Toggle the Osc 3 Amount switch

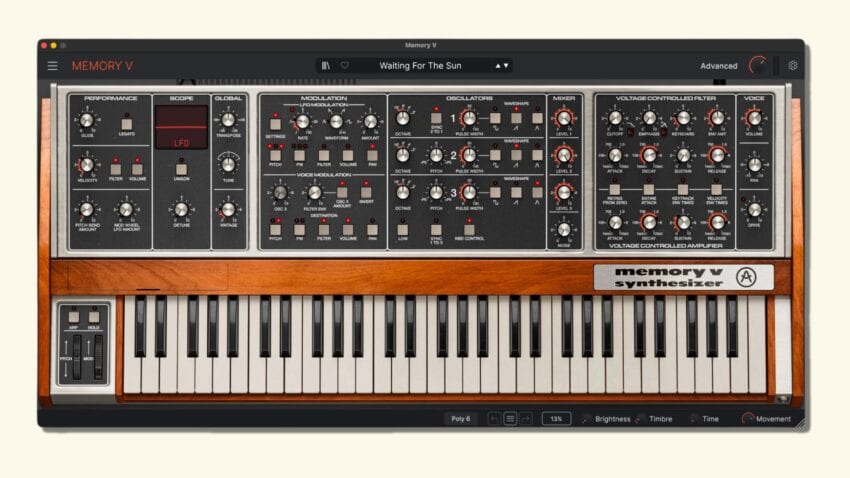[342, 192]
